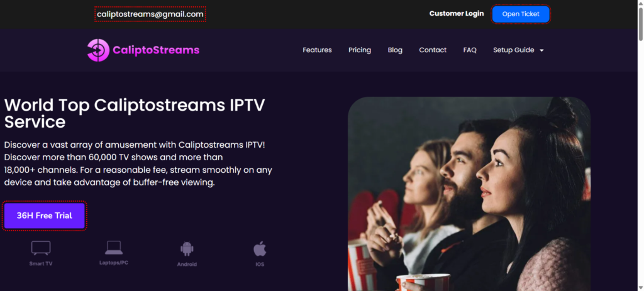Select the Smart TV device icon
The width and height of the screenshot is (644, 291).
pos(41,248)
